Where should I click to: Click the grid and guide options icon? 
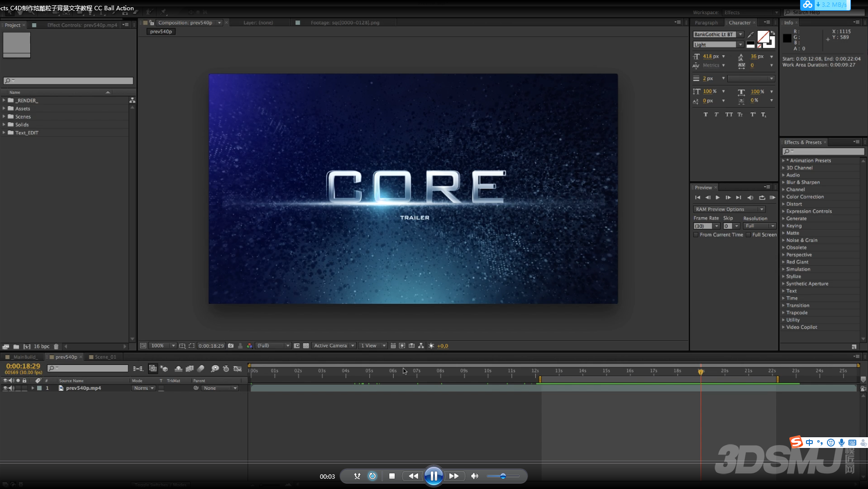pos(182,345)
